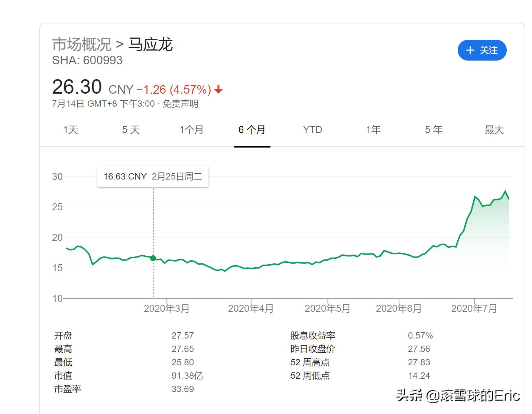The image size is (532, 414).
Task: Click the 2020年4月 axis label
Action: click(251, 308)
